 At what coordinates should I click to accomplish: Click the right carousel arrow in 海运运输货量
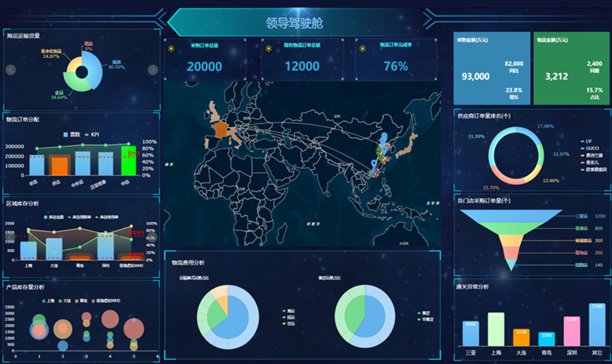point(153,70)
